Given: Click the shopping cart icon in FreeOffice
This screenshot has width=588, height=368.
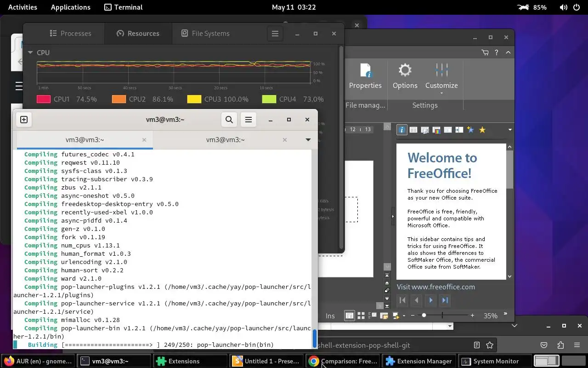Looking at the screenshot, I should coord(485,52).
